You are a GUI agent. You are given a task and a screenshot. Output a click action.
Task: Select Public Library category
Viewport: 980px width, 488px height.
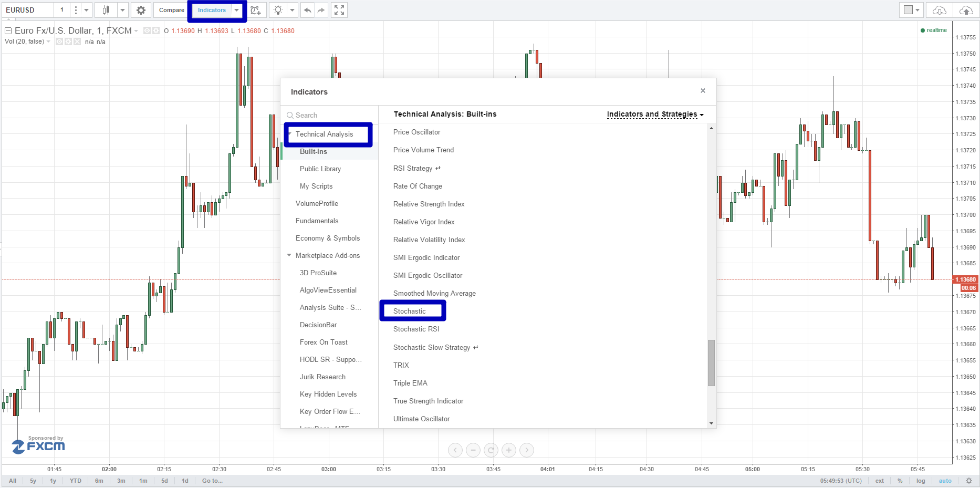320,169
